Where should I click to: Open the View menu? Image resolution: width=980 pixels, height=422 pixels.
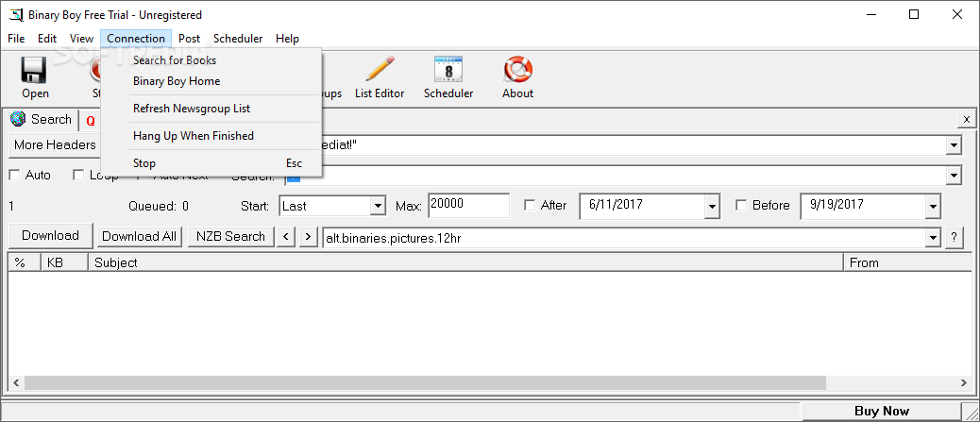coord(81,39)
